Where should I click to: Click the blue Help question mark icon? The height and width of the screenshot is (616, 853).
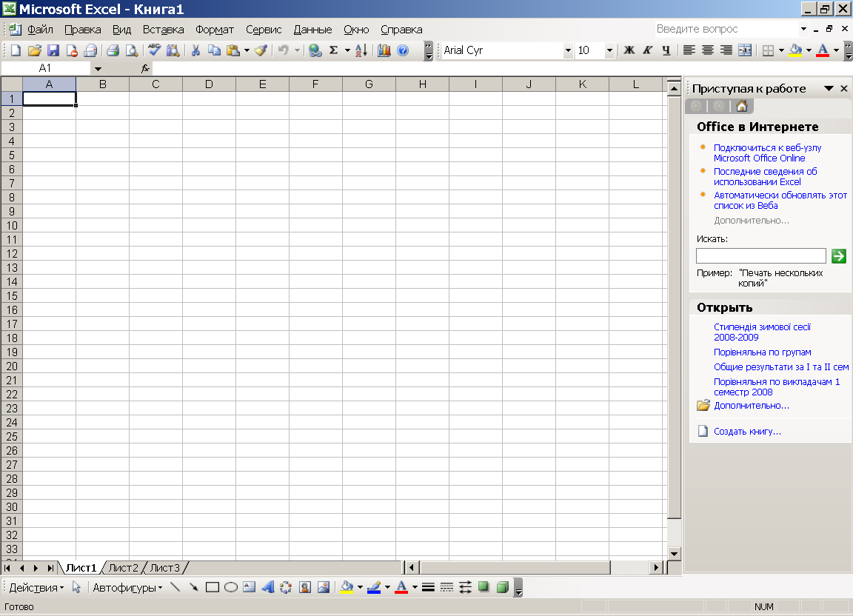point(403,50)
